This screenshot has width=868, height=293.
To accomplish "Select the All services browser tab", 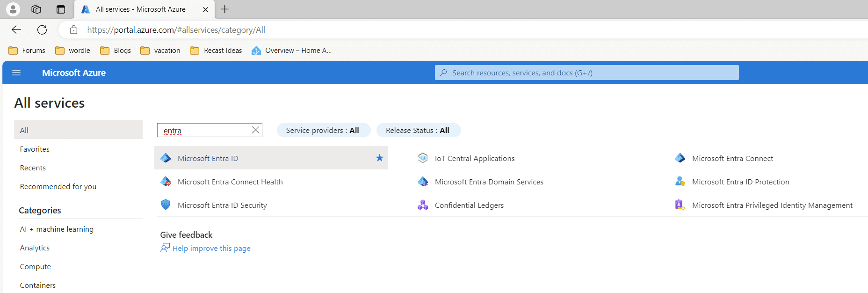I will (x=145, y=9).
